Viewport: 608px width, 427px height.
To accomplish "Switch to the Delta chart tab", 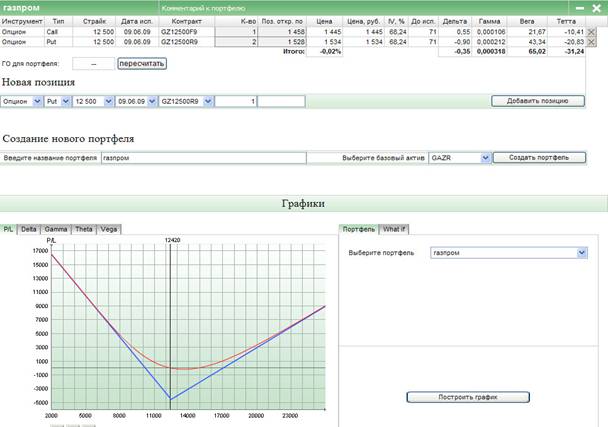I will tap(29, 229).
